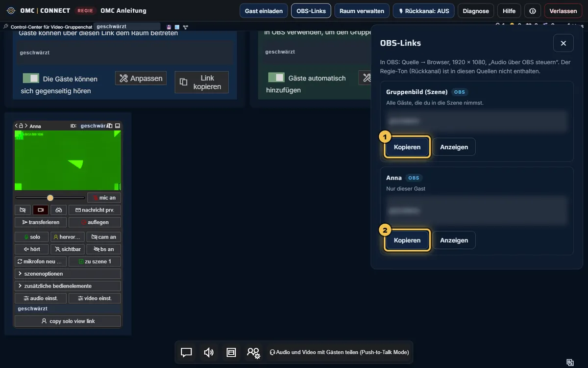
Task: Toggle Anna's 'cam an' button
Action: coord(104,237)
